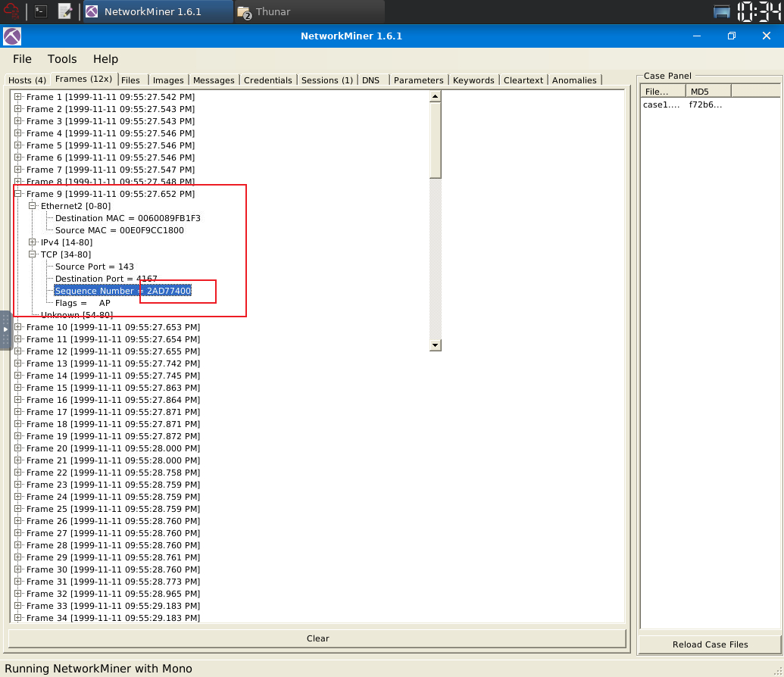Switch to the Sessions (1) tab
784x677 pixels.
click(327, 80)
